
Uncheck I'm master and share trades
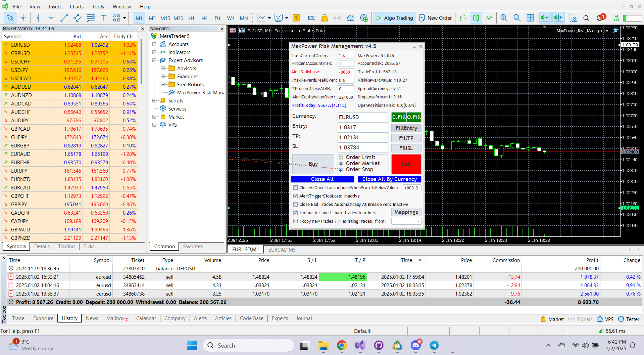[296, 213]
